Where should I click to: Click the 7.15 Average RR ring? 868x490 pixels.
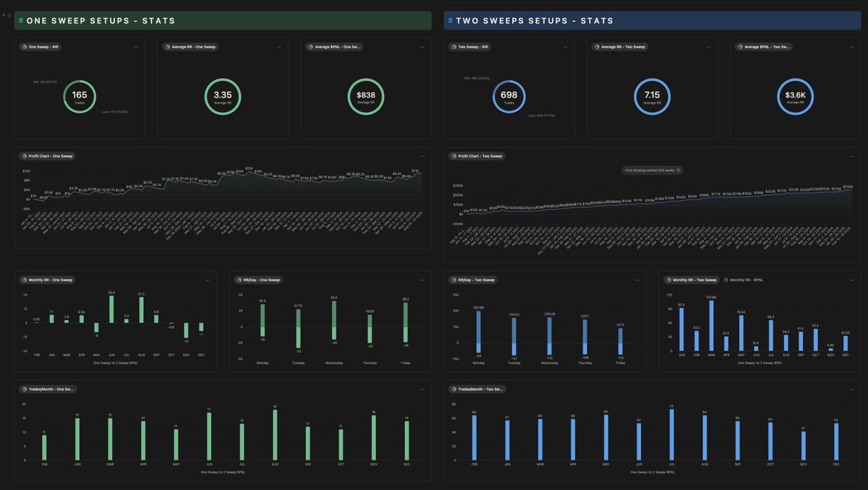(652, 96)
